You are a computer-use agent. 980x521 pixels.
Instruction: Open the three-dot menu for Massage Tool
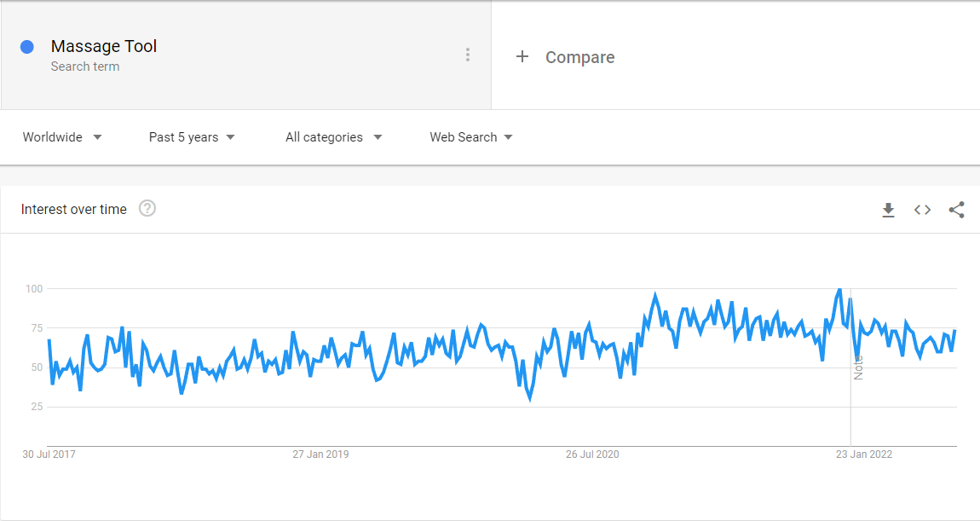click(x=468, y=55)
